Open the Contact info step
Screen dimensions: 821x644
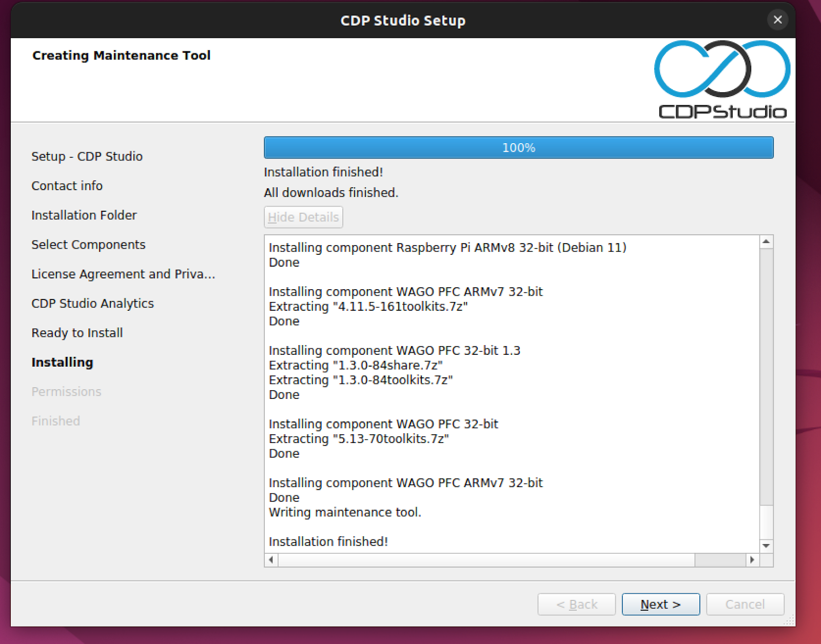pos(67,186)
